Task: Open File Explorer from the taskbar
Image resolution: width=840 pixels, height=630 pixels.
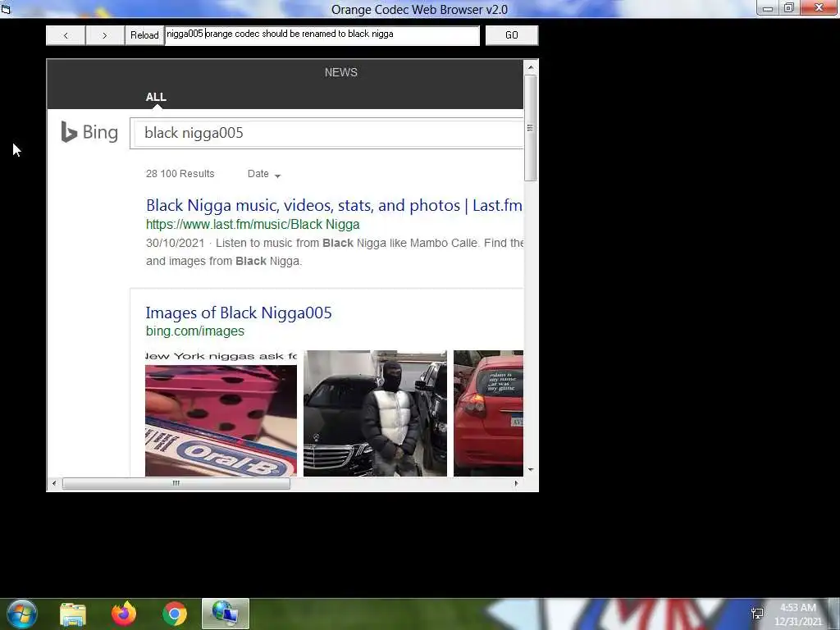Action: [x=73, y=614]
